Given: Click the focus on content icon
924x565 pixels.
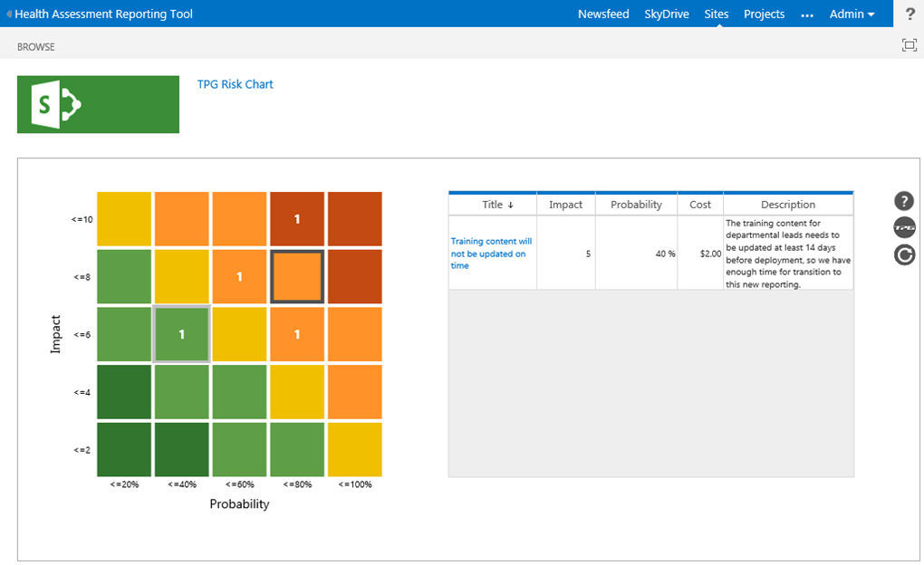Looking at the screenshot, I should click(x=909, y=45).
